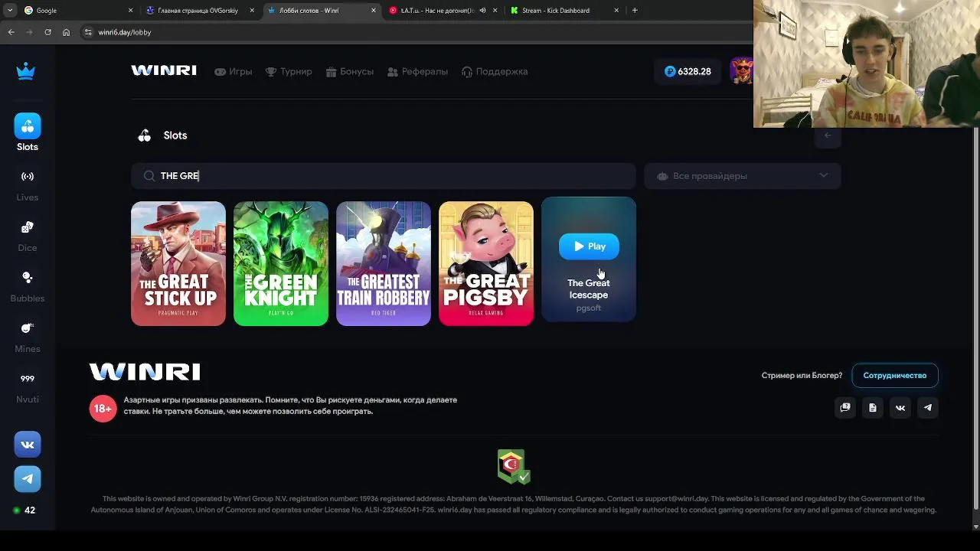
Task: Click the footer WINRI logo
Action: coord(145,372)
